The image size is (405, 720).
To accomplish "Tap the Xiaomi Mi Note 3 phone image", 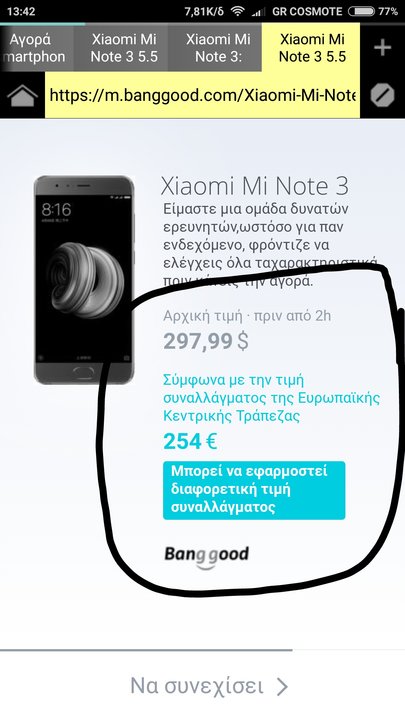I will point(84,280).
